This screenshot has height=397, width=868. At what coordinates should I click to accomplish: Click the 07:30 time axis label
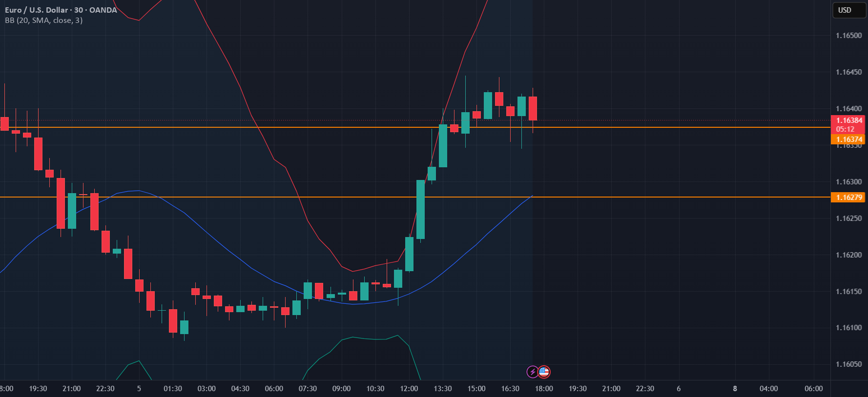point(308,389)
